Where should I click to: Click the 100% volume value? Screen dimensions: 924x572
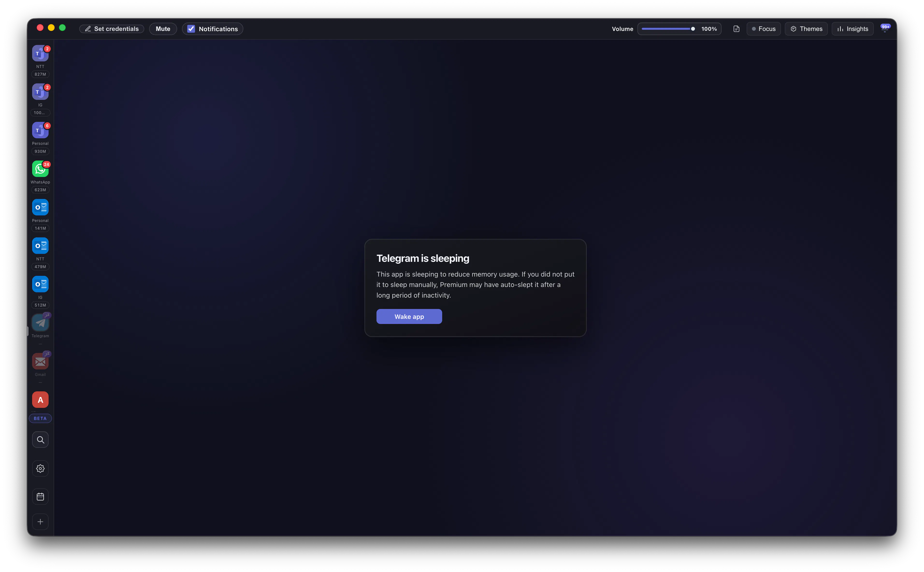709,29
